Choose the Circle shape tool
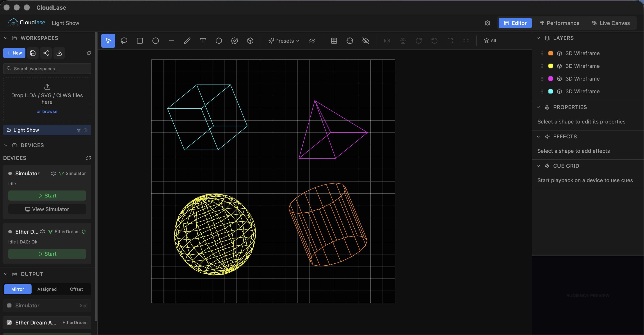Viewport: 644px width, 335px height. [155, 41]
